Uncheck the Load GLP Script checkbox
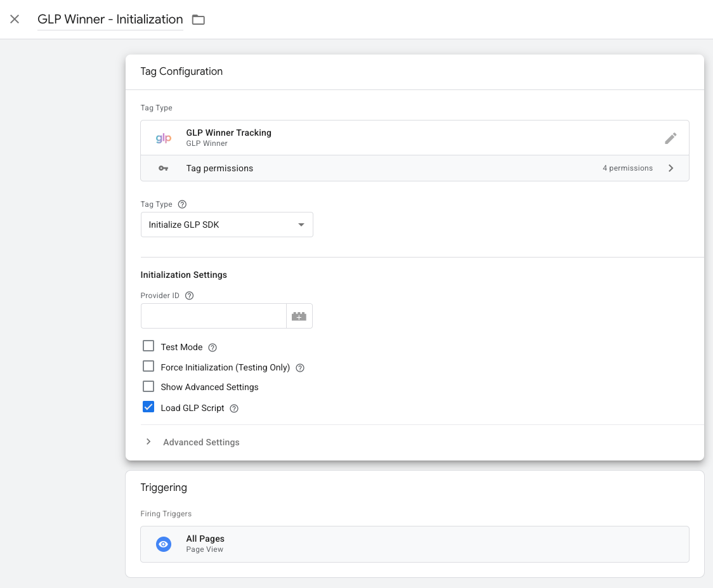The width and height of the screenshot is (713, 588). pos(148,407)
